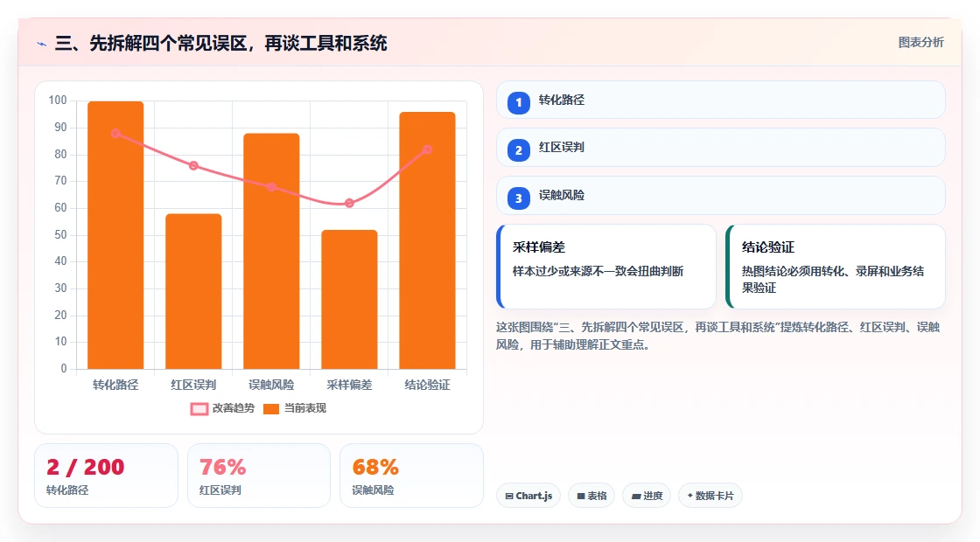
Task: Click the 红区误判 orange bar
Action: [193, 291]
